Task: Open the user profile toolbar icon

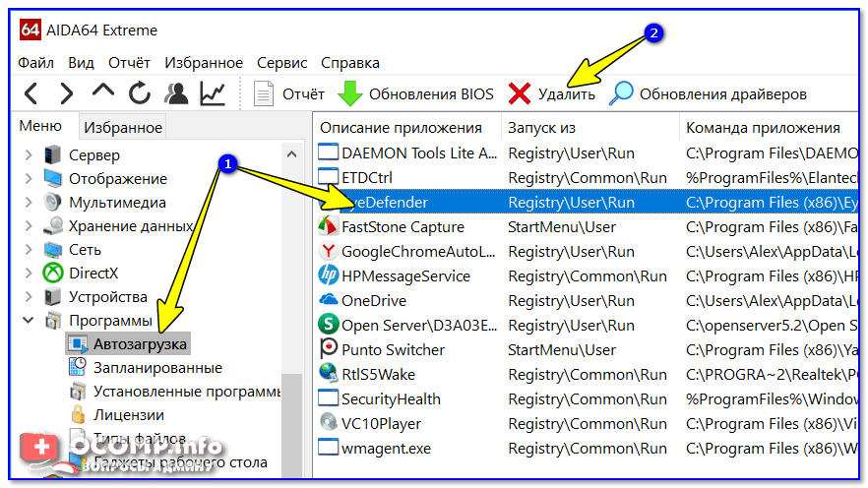Action: (x=176, y=92)
